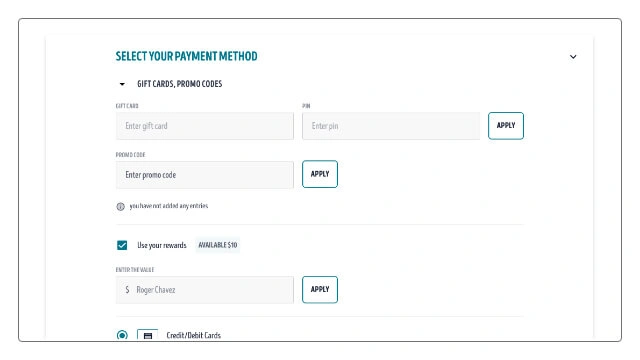Screen dimensions: 640x360
Task: Click the dollar sign in rewards field
Action: coord(127,290)
